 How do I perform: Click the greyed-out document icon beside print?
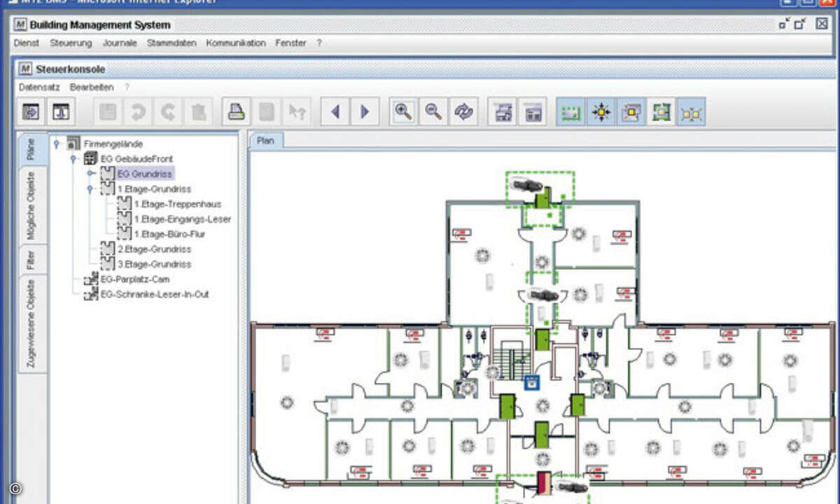click(267, 111)
